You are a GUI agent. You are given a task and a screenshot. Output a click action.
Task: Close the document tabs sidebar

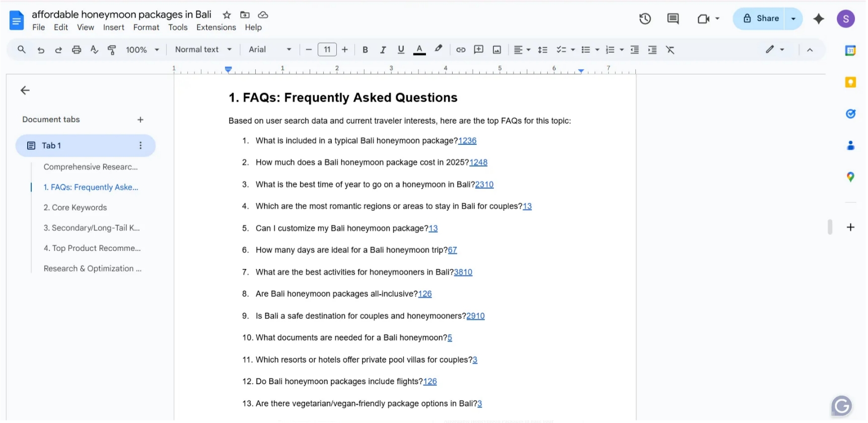(x=25, y=91)
